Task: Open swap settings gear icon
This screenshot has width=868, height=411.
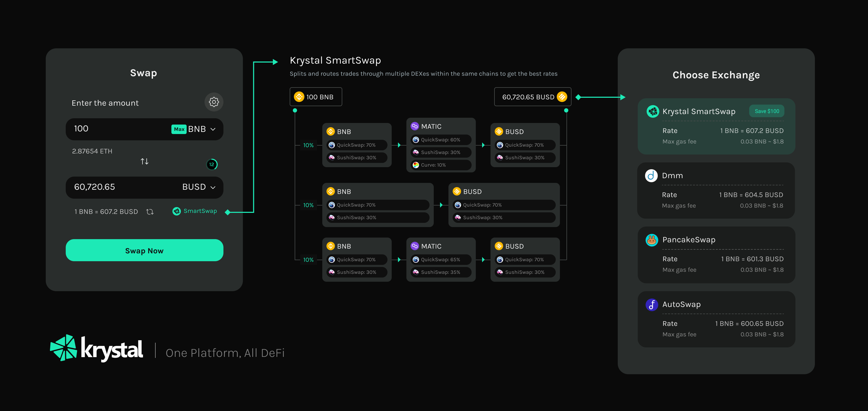Action: coord(214,102)
